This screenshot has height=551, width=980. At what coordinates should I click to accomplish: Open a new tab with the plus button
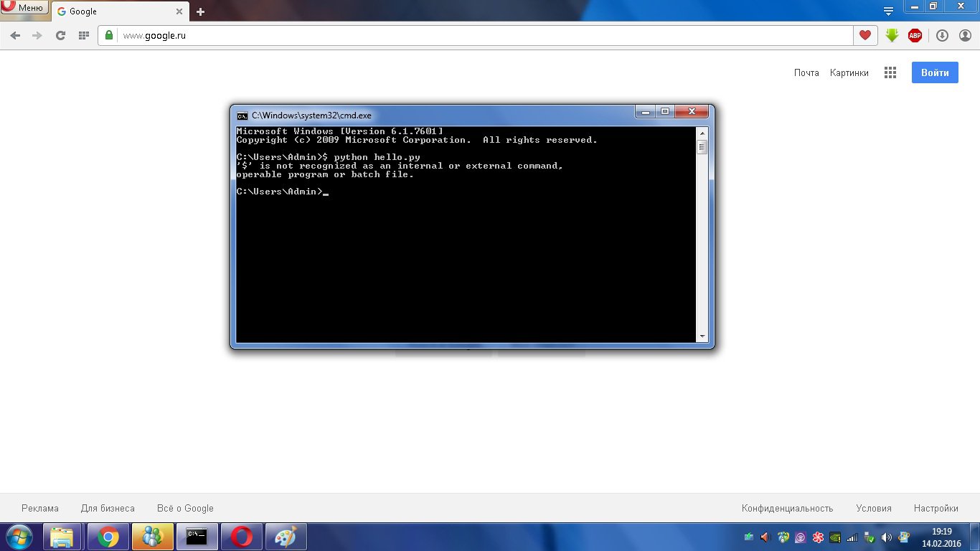coord(200,11)
